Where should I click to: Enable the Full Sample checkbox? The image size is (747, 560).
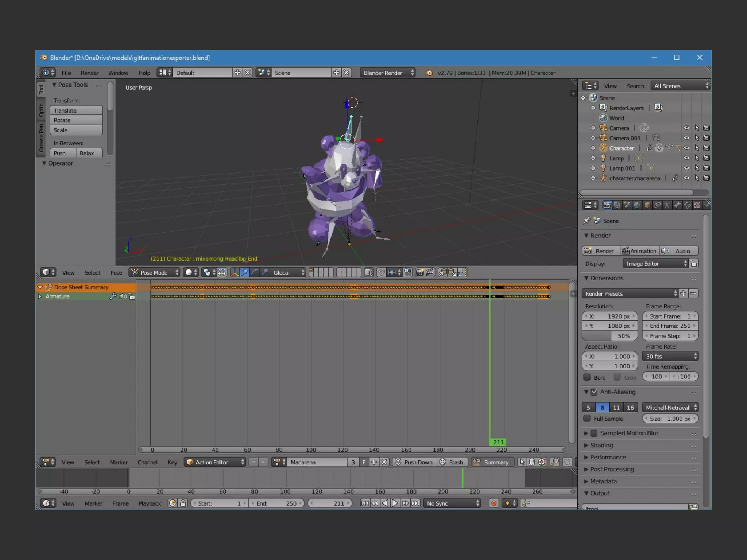tap(587, 418)
